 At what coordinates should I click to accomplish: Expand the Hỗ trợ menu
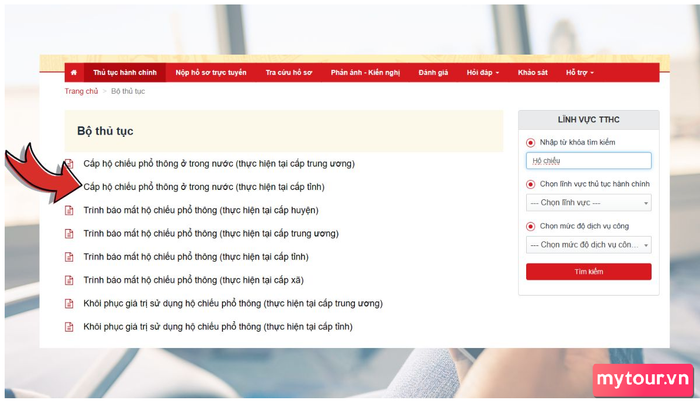579,72
